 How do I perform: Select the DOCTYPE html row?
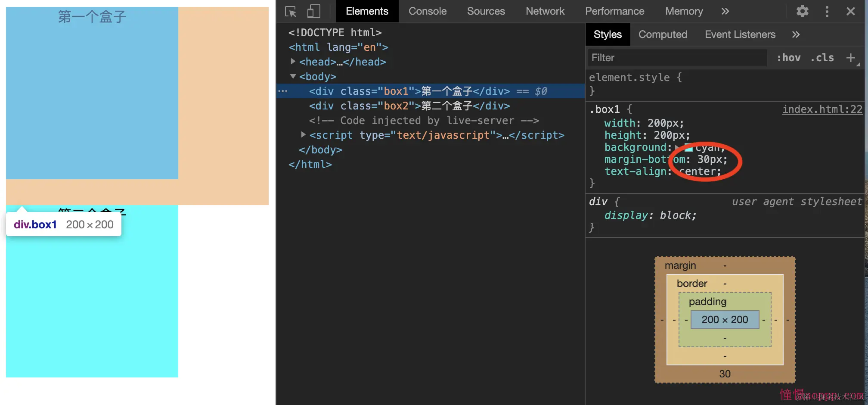(x=431, y=32)
